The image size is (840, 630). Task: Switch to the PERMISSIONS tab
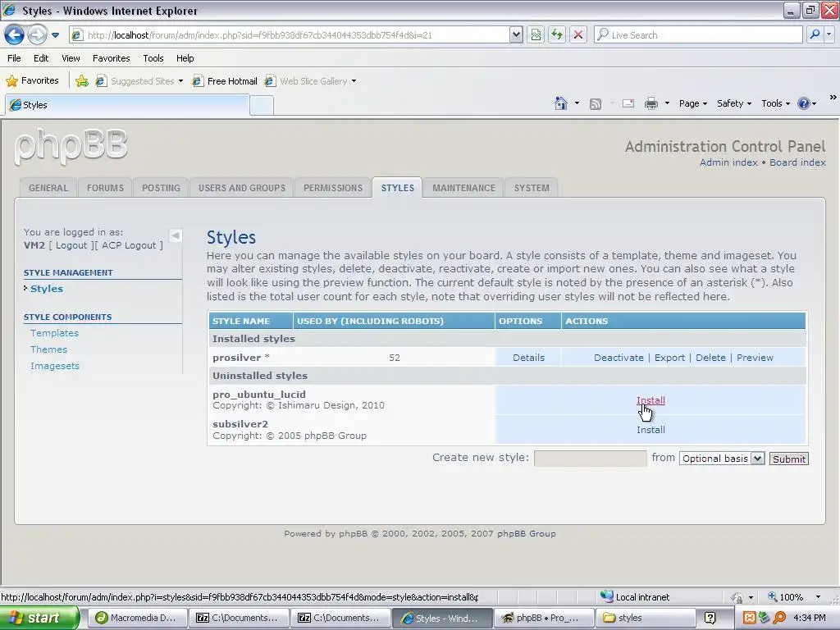coord(333,188)
